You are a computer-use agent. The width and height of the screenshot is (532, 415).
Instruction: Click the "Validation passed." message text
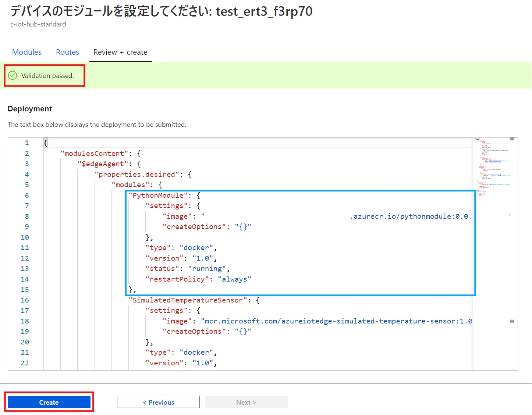(47, 76)
